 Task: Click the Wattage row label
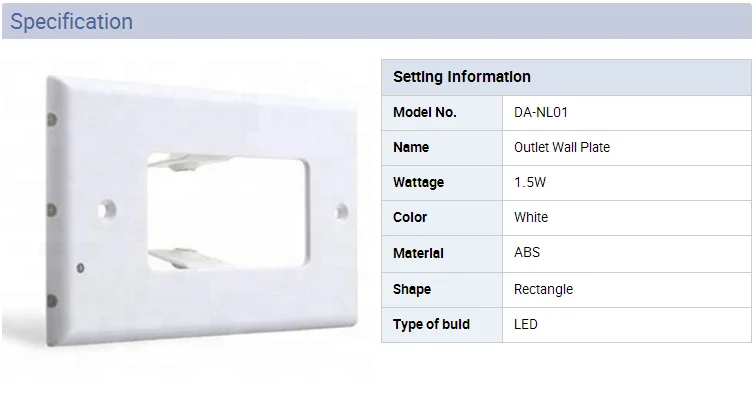click(418, 183)
